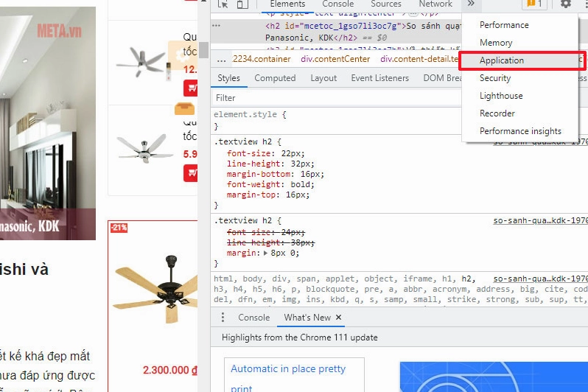Open the Application panel
Screen dimensions: 588x392
point(519,60)
